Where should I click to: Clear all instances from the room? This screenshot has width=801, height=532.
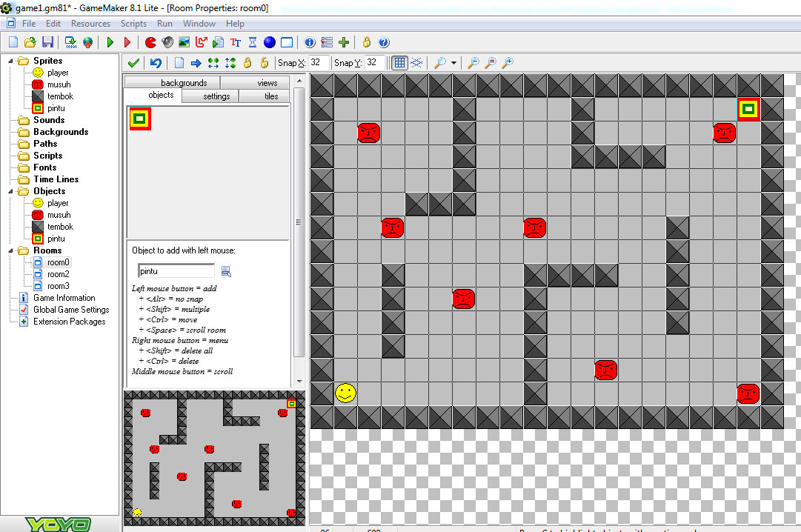tap(179, 63)
